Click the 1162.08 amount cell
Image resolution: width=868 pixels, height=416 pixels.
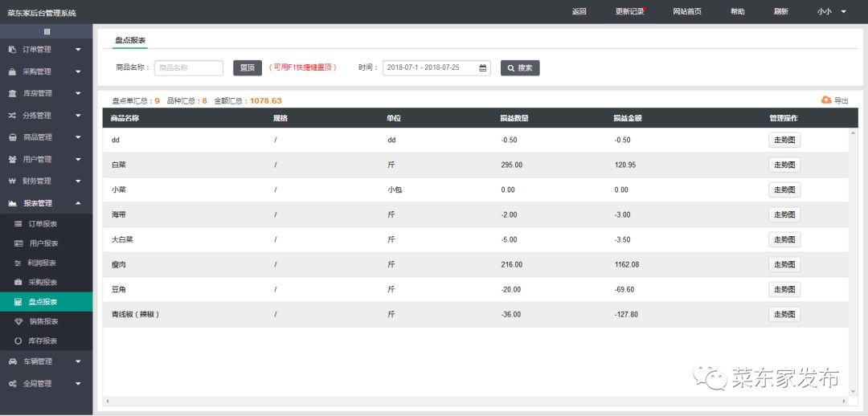[627, 264]
